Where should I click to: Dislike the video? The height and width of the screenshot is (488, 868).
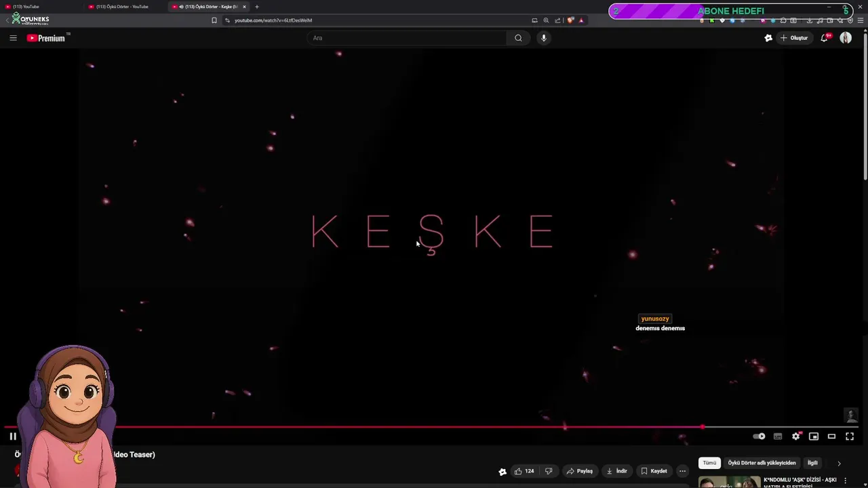pos(549,471)
